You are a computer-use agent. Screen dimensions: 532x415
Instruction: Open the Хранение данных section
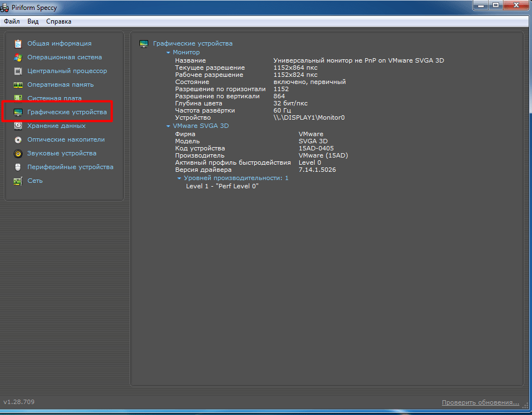[57, 126]
